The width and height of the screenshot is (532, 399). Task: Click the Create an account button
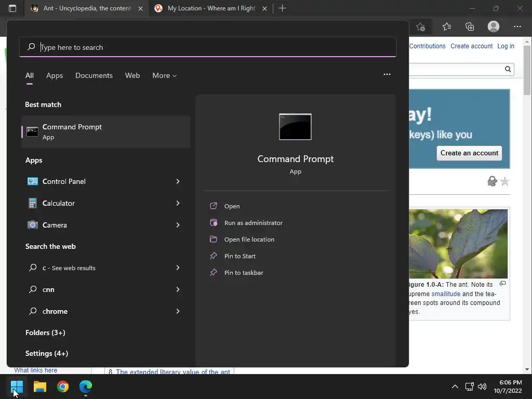pyautogui.click(x=469, y=153)
